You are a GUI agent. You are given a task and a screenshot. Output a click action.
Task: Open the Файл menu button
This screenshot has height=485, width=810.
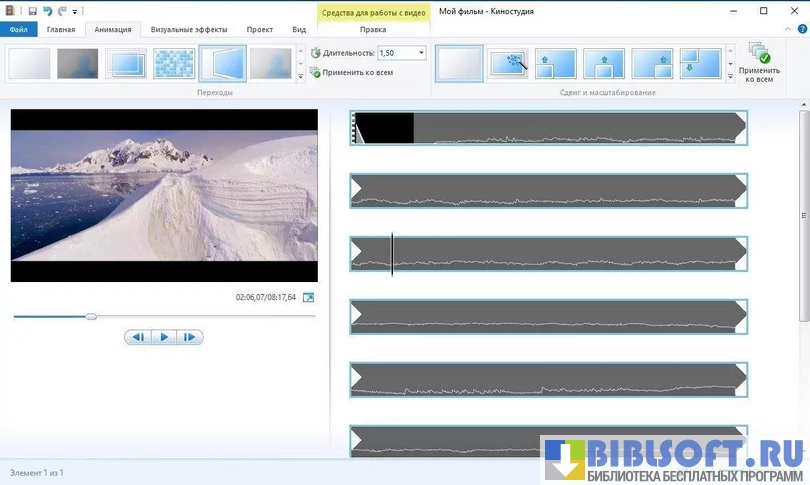pyautogui.click(x=18, y=30)
